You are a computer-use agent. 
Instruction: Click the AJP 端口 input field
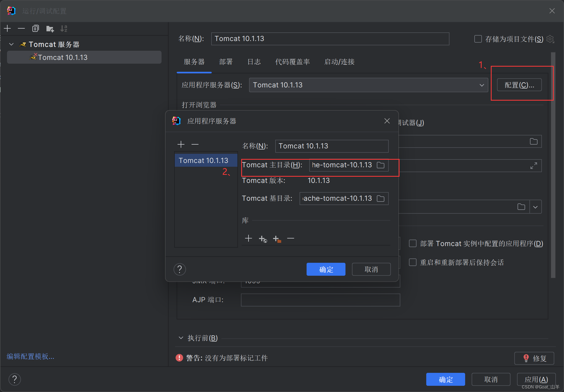coord(320,300)
